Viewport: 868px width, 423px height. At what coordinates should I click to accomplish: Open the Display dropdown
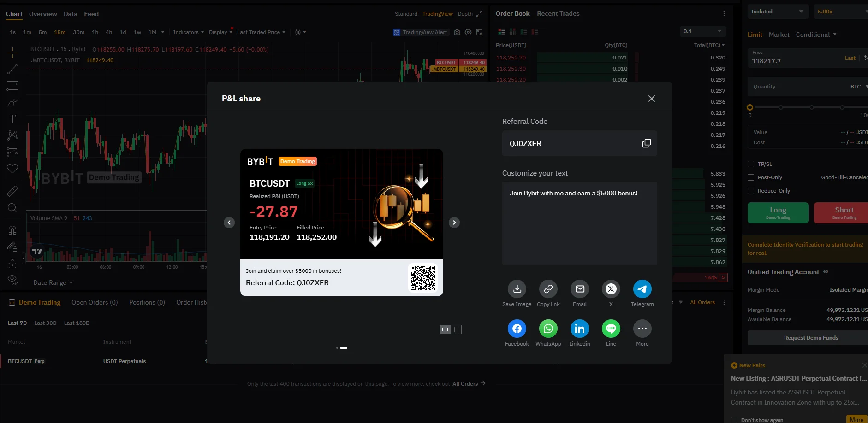point(220,32)
